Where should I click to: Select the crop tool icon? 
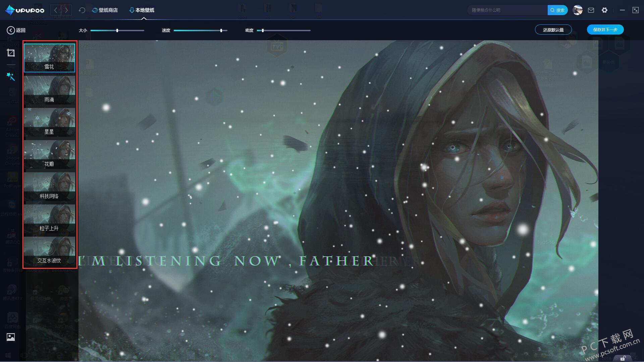click(x=11, y=53)
